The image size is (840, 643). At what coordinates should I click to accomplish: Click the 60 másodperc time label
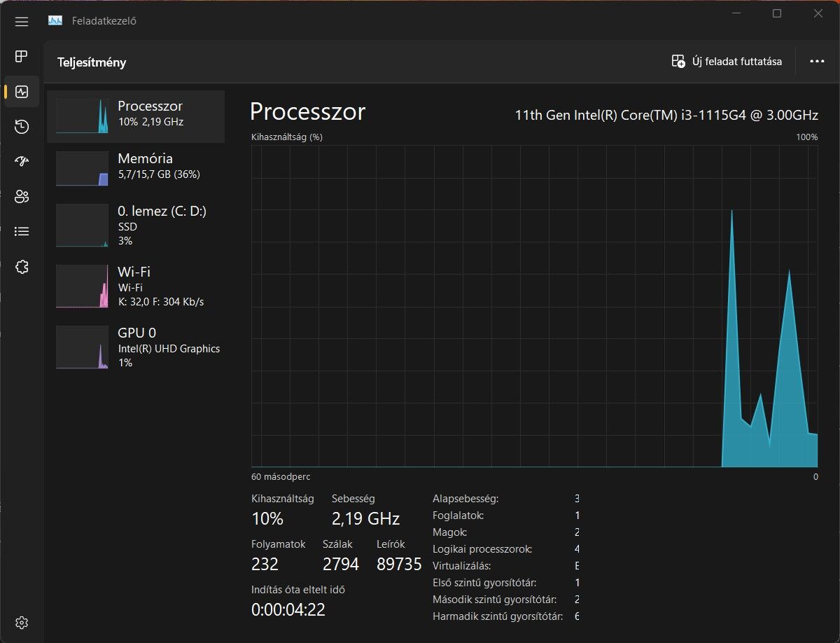[281, 476]
